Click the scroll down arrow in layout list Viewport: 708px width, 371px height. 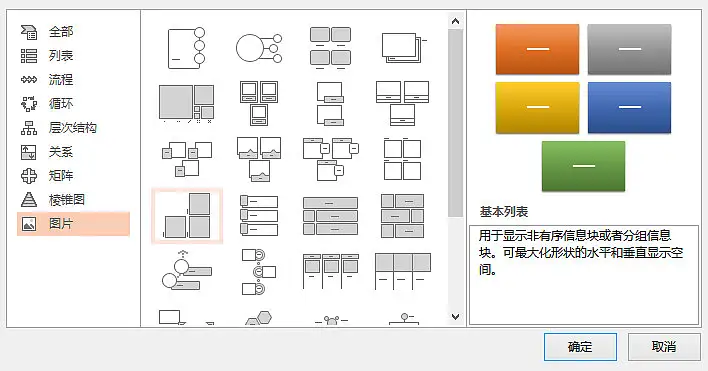(x=455, y=317)
